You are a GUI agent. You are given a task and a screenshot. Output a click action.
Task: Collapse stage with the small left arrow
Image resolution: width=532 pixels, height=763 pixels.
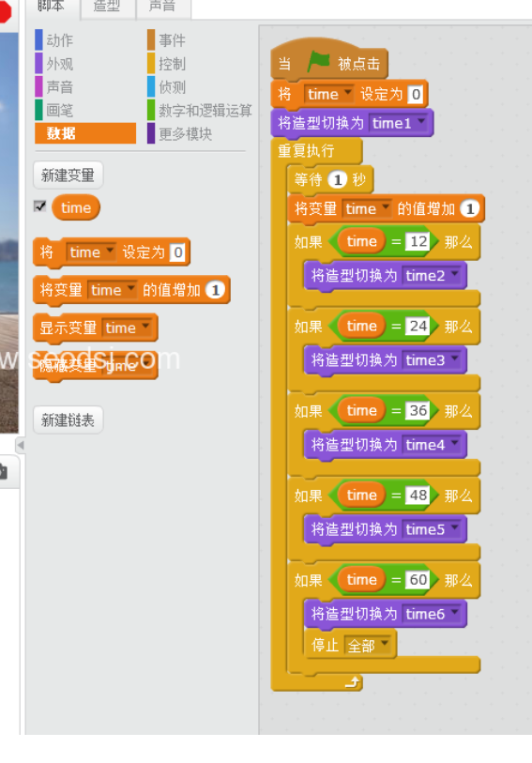(21, 445)
